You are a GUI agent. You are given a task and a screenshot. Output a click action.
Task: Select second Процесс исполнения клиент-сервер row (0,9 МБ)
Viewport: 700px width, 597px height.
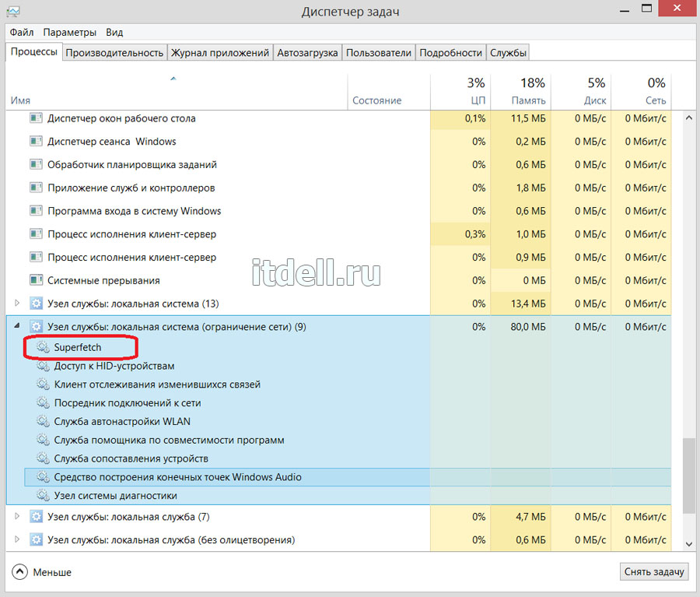[x=338, y=258]
